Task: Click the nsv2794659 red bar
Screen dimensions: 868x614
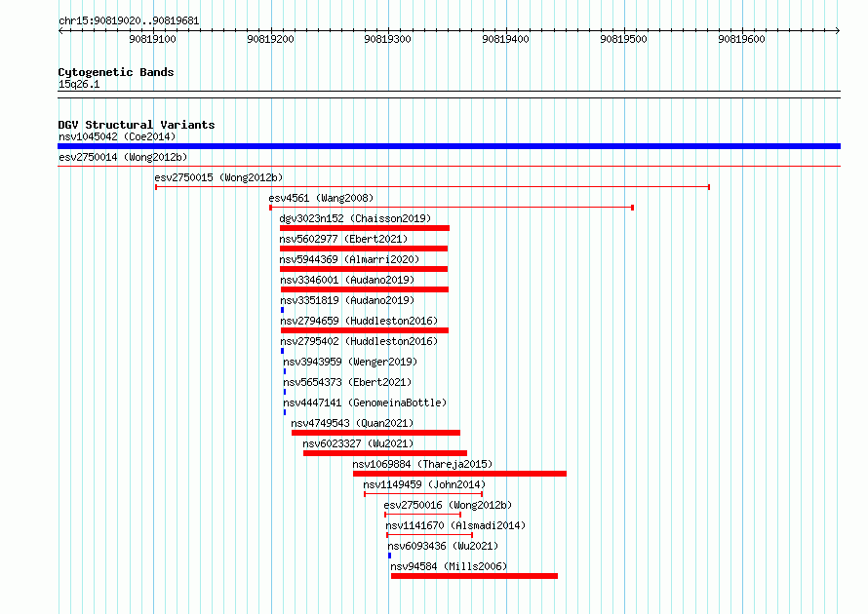Action: (365, 330)
